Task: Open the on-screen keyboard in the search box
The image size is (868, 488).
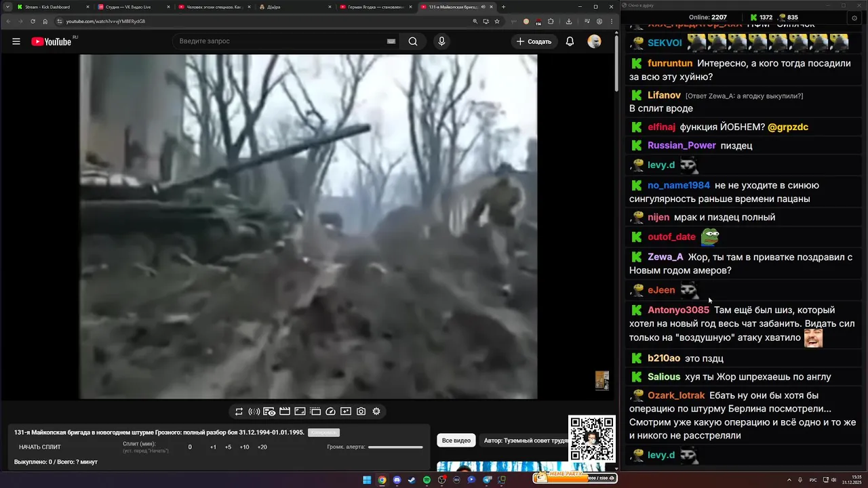Action: point(391,41)
